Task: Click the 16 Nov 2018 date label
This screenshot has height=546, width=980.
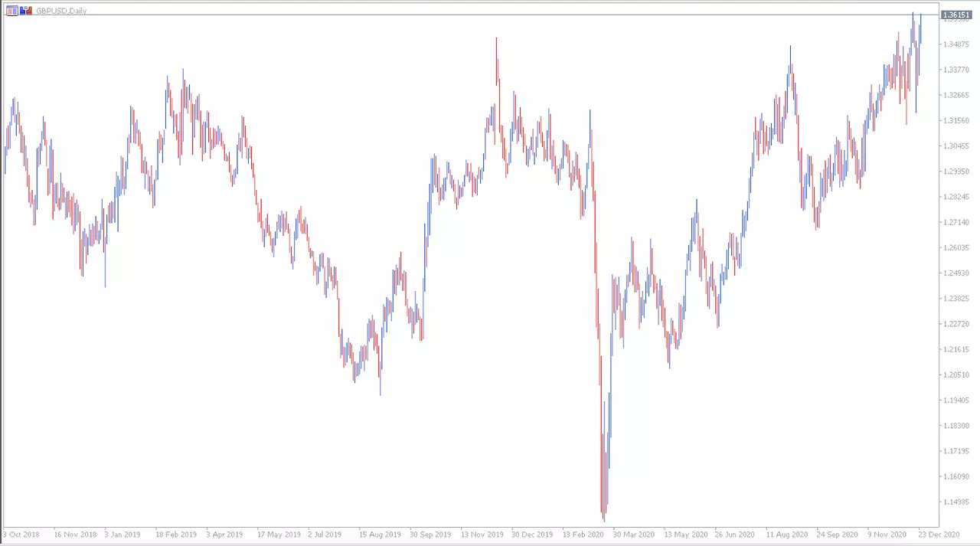Action: (x=76, y=534)
